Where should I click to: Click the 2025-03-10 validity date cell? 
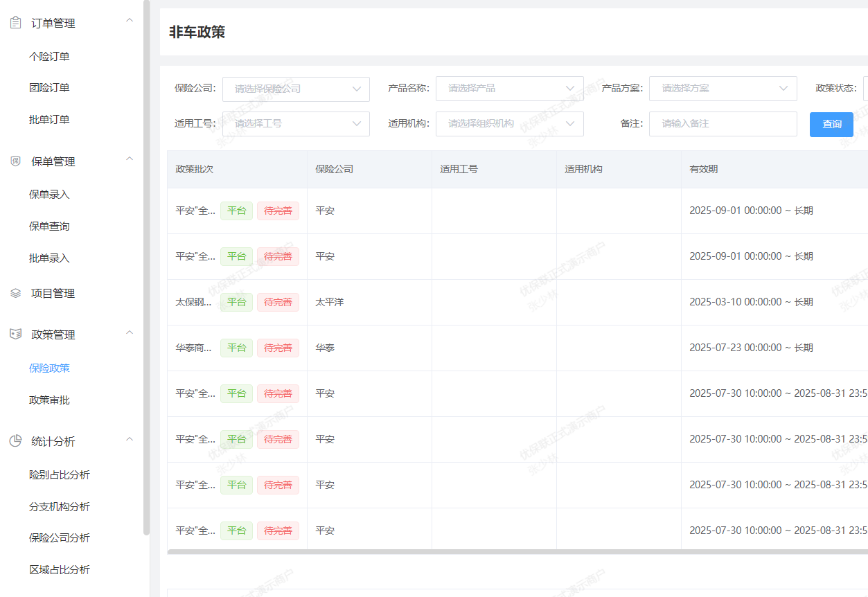click(x=751, y=303)
